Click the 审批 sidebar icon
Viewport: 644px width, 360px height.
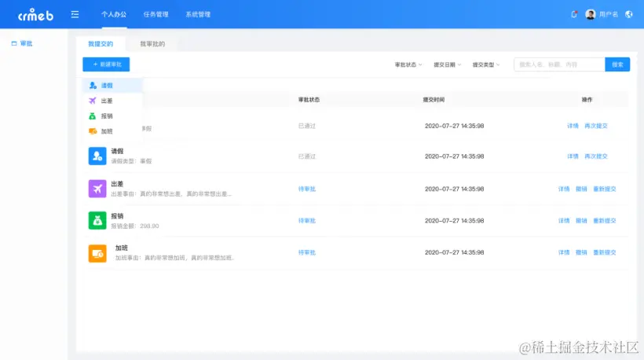(x=14, y=43)
